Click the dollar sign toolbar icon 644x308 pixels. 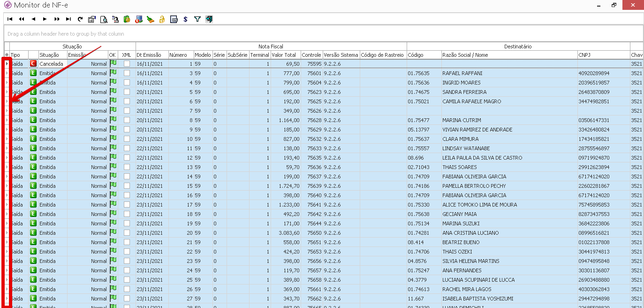pyautogui.click(x=186, y=19)
